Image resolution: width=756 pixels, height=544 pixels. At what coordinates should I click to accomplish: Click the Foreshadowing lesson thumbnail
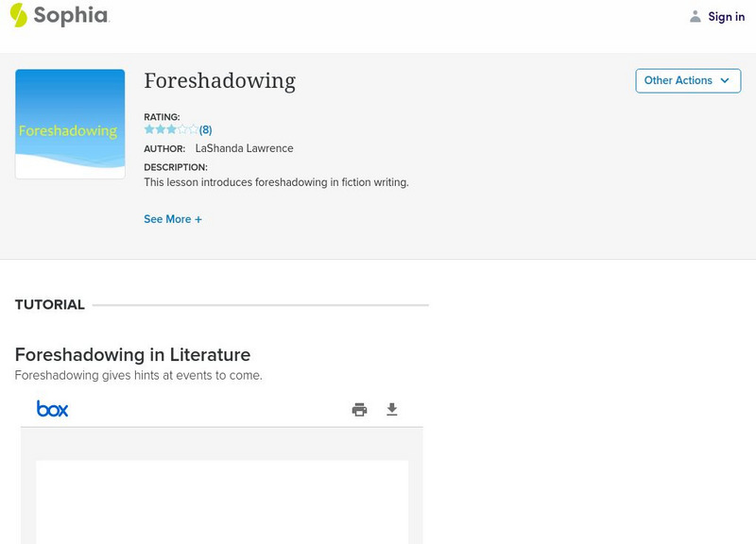coord(70,124)
